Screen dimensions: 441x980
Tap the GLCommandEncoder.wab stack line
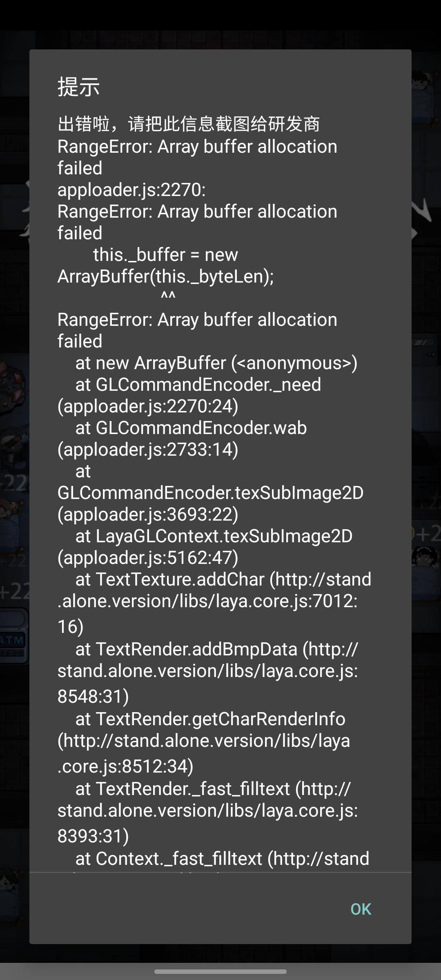click(182, 439)
